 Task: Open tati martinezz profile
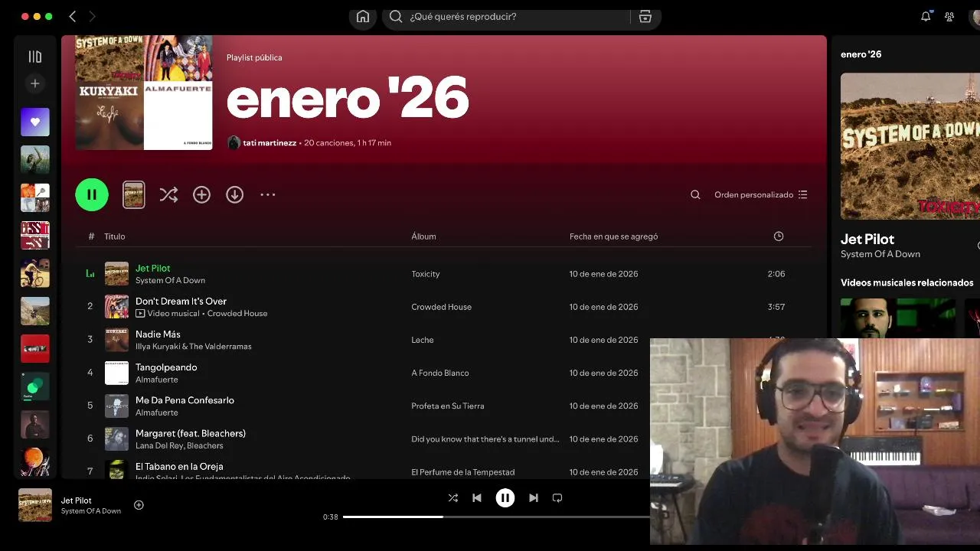coord(269,143)
